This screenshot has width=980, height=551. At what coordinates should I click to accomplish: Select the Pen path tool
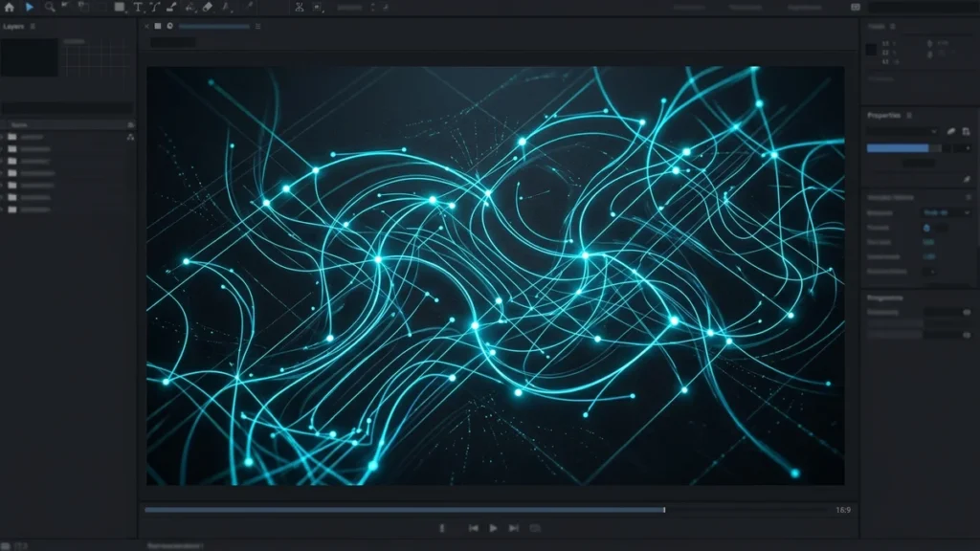click(155, 8)
